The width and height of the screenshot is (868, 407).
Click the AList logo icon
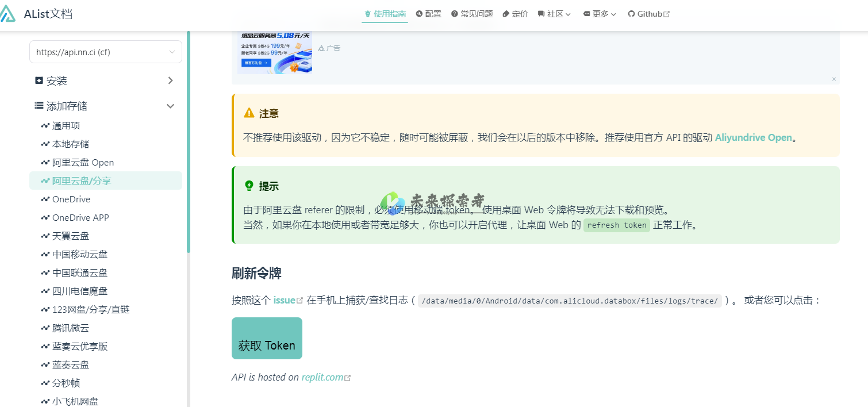tap(8, 14)
